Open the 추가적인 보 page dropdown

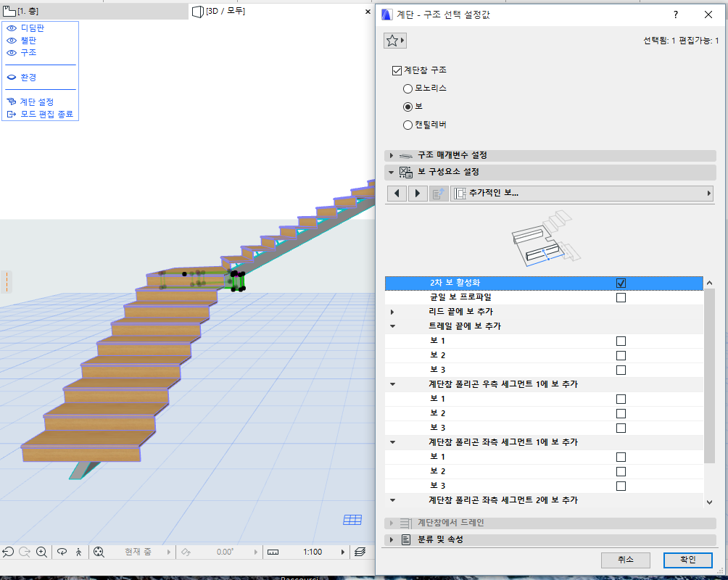(582, 194)
